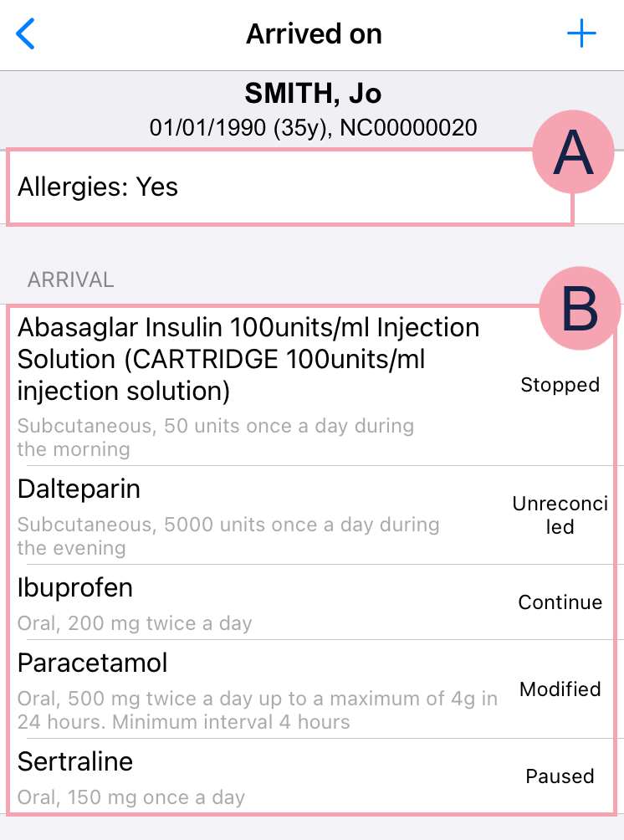Select the Sertraline medication row
Viewport: 624px width, 840px height.
(312, 776)
